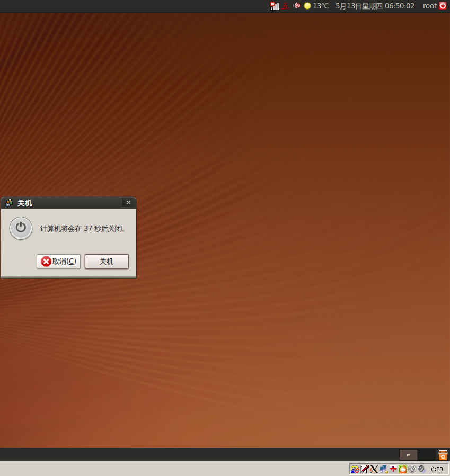This screenshot has height=476, width=450.
Task: Open the orange Trash icon in bottom panel
Action: (443, 455)
